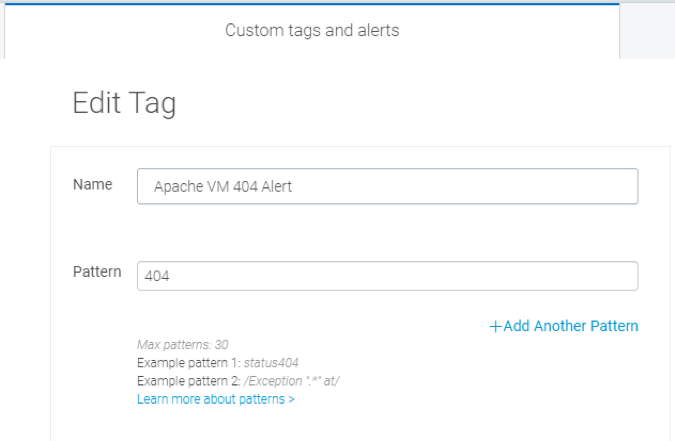
Task: Focus the Name input field
Action: 387,186
